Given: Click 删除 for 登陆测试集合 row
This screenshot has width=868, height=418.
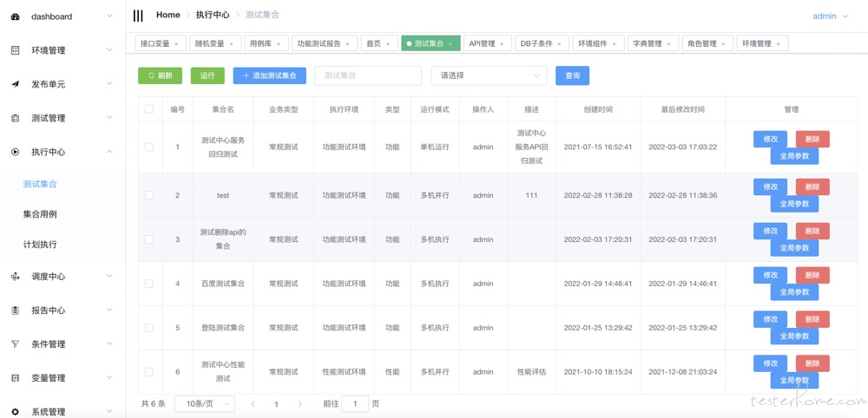Looking at the screenshot, I should coord(812,320).
